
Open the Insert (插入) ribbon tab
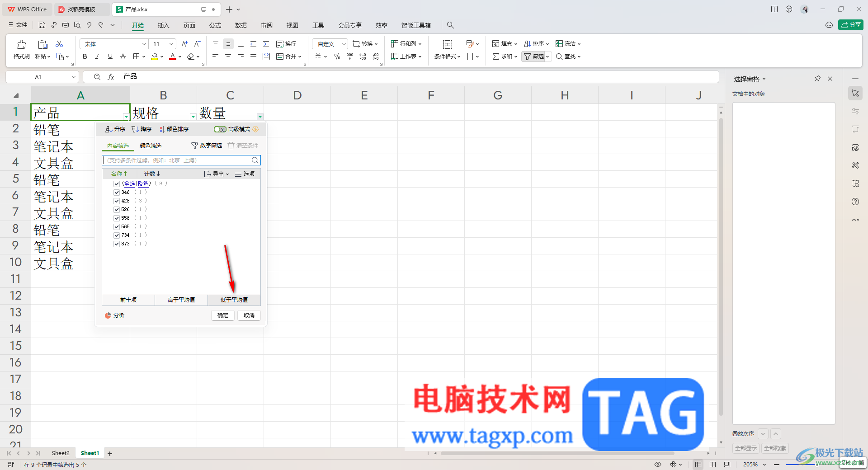coord(163,25)
